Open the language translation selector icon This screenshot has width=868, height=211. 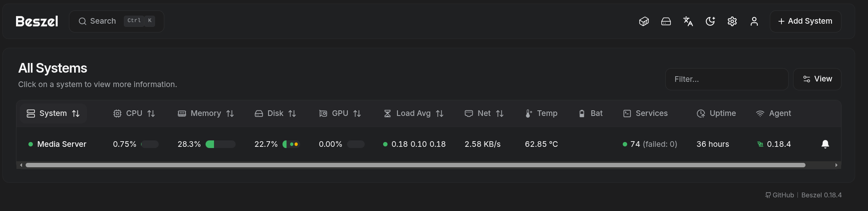[688, 21]
